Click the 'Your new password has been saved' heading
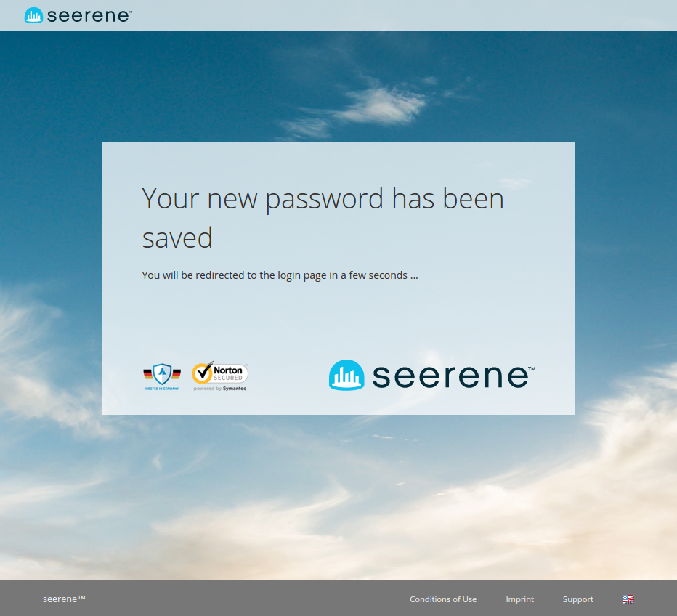The height and width of the screenshot is (616, 677). [x=323, y=218]
